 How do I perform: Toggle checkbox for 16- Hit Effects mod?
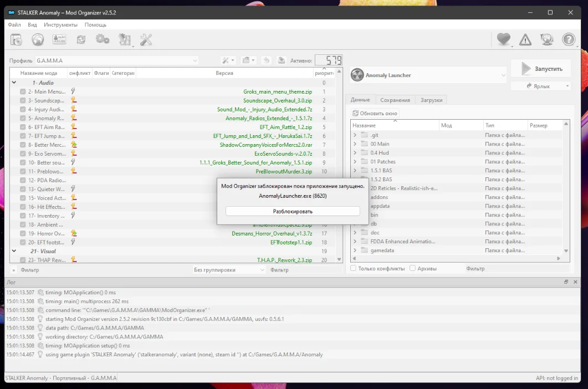(23, 207)
